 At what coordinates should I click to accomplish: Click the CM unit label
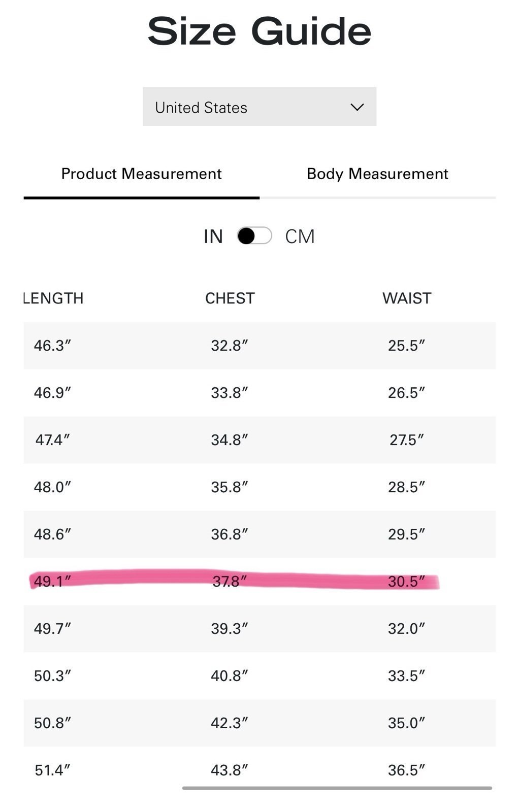[300, 236]
